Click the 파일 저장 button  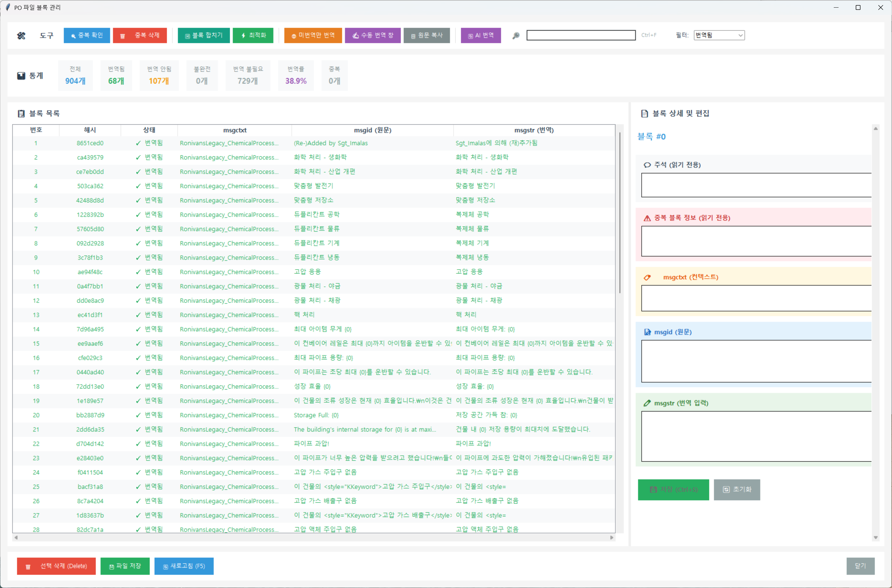[x=125, y=566]
